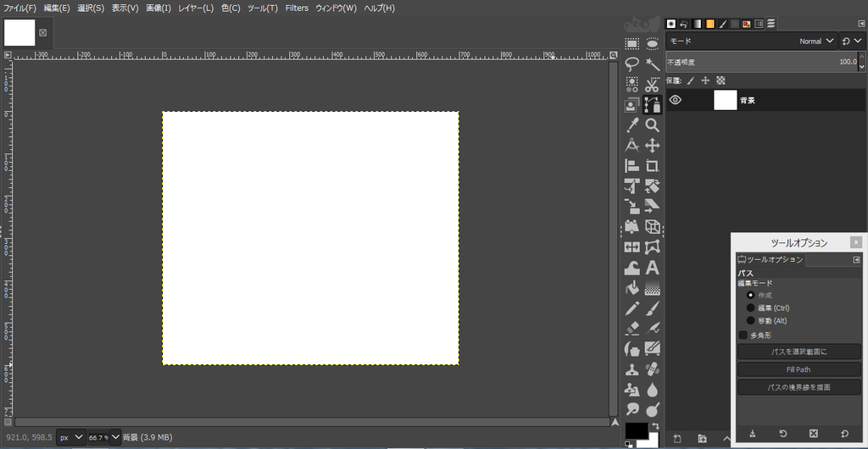The height and width of the screenshot is (449, 868).
Task: Open the mode group switch dropdown
Action: [853, 41]
